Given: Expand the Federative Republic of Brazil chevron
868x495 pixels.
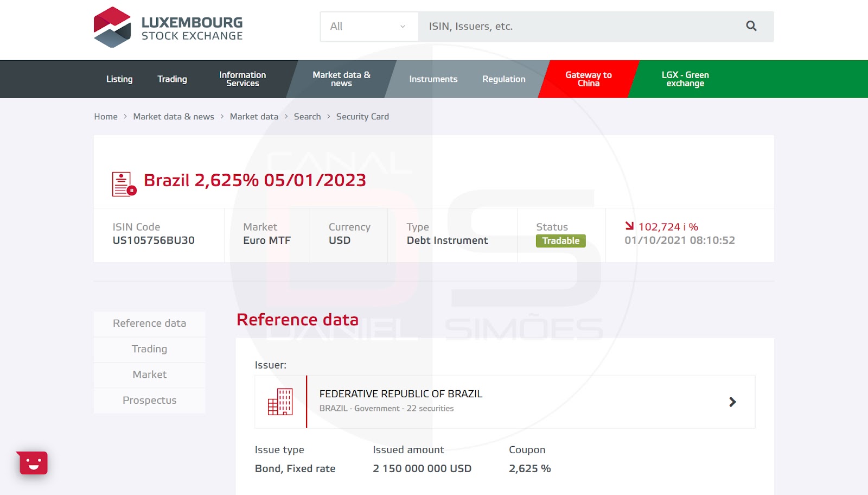Looking at the screenshot, I should pyautogui.click(x=732, y=402).
